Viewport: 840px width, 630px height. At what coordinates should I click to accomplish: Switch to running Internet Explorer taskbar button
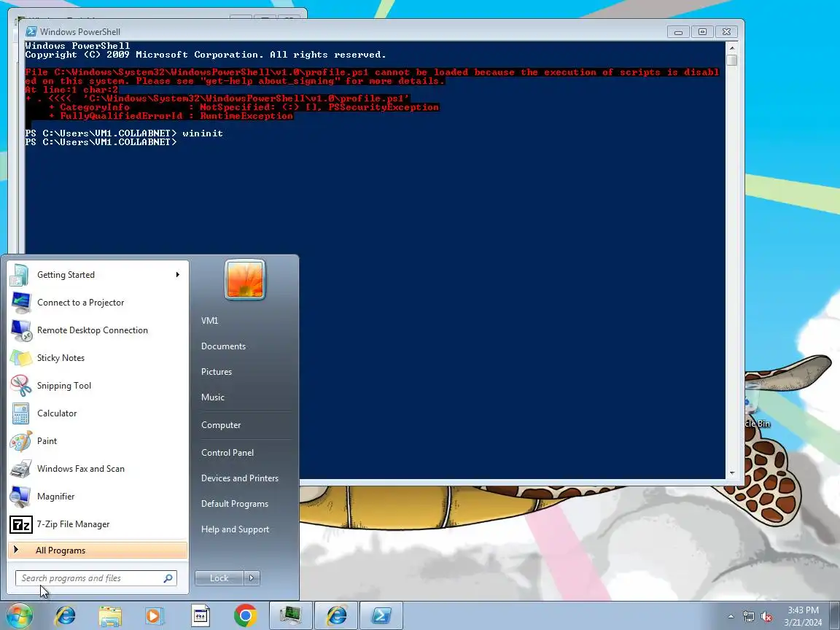click(336, 616)
